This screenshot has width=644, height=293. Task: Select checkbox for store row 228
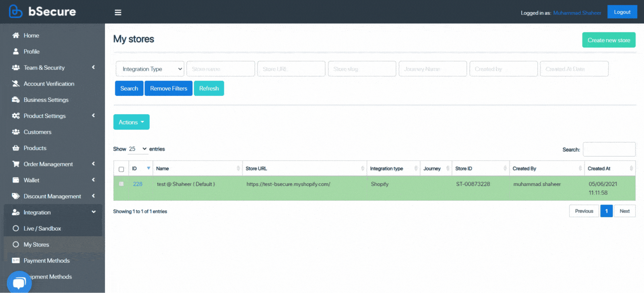point(121,184)
